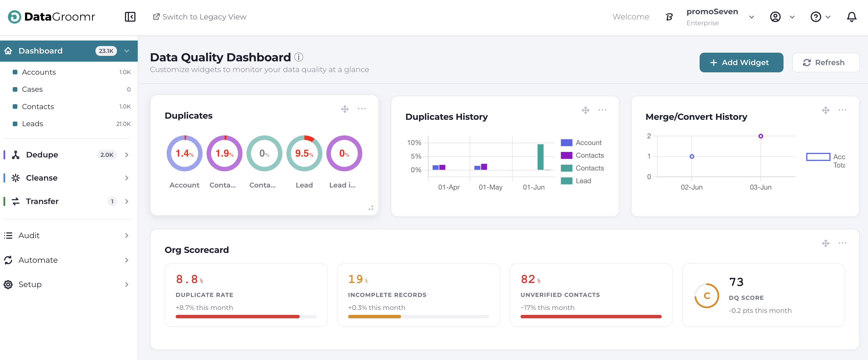
Task: Toggle purple Contacts series in legend
Action: click(x=582, y=155)
